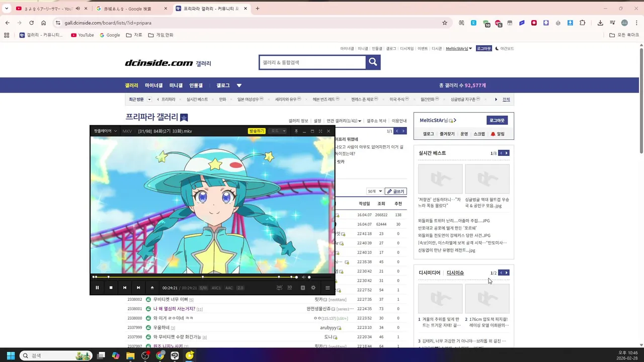Click the 갤주소 복사 link

376,121
